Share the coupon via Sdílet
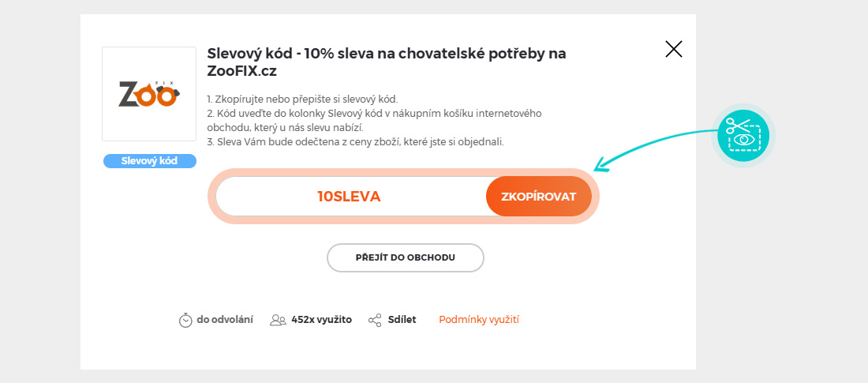Image resolution: width=868 pixels, height=383 pixels. tap(402, 320)
